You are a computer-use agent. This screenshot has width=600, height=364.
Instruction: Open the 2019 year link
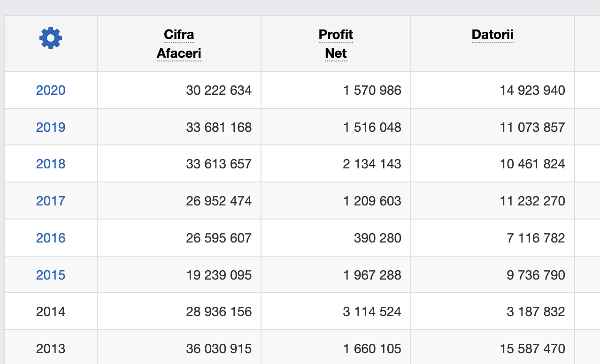point(51,127)
